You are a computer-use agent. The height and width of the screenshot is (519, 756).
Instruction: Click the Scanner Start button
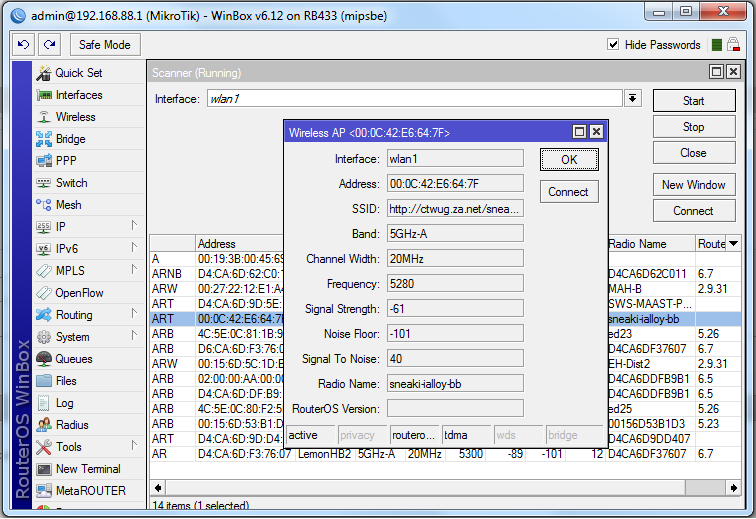pos(694,101)
